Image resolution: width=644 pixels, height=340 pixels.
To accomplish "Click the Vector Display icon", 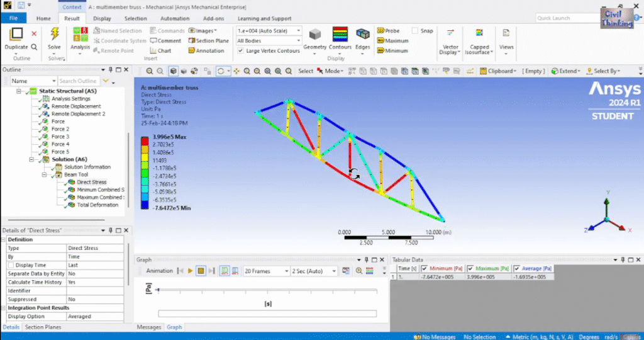I will [450, 35].
